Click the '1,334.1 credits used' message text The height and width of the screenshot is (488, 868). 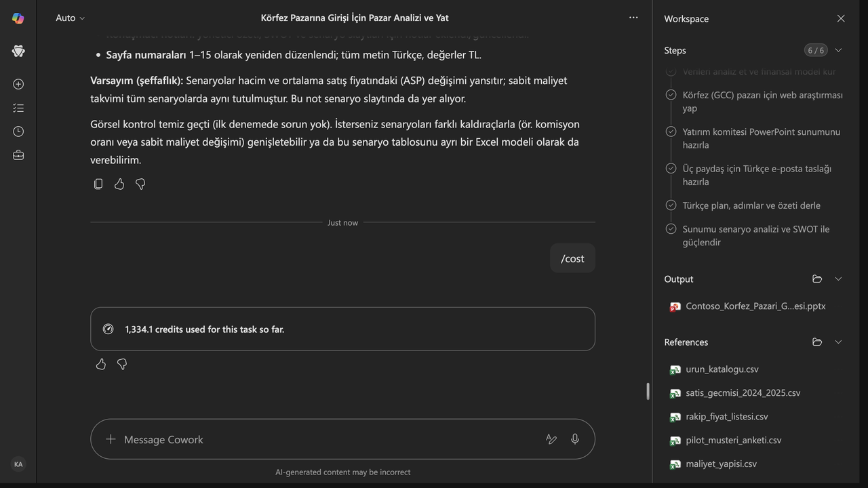point(204,329)
